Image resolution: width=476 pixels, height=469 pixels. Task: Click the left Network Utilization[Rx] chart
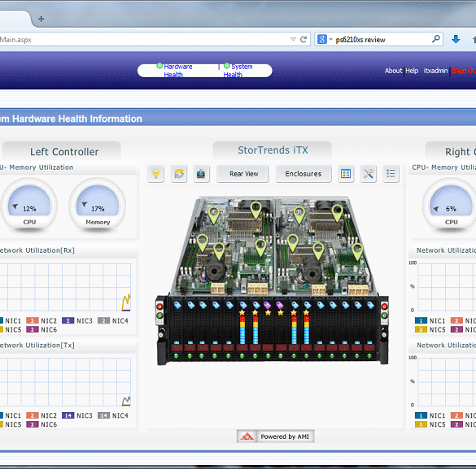[x=65, y=287]
